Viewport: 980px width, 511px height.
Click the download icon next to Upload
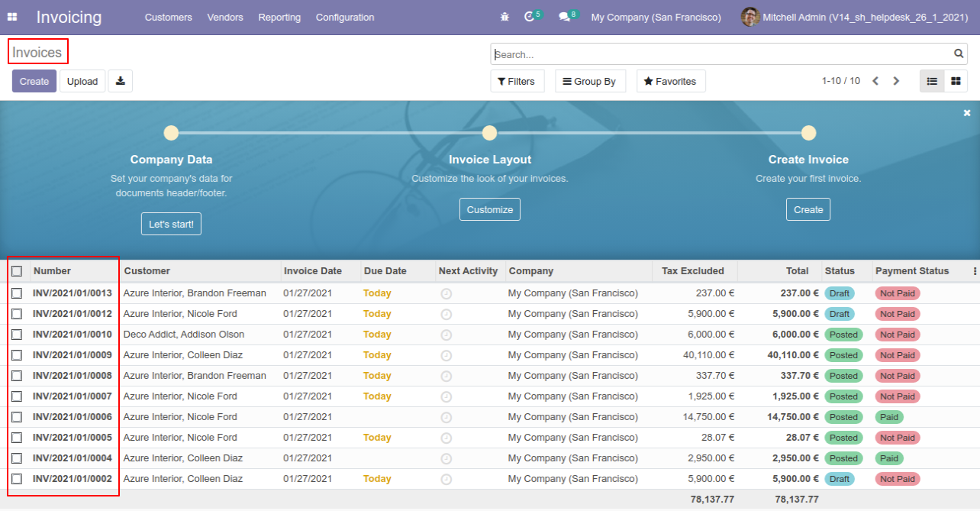pyautogui.click(x=121, y=81)
